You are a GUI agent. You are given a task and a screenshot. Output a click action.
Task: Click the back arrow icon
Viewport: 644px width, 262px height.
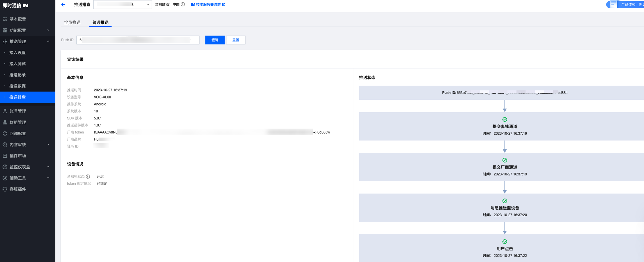point(63,4)
